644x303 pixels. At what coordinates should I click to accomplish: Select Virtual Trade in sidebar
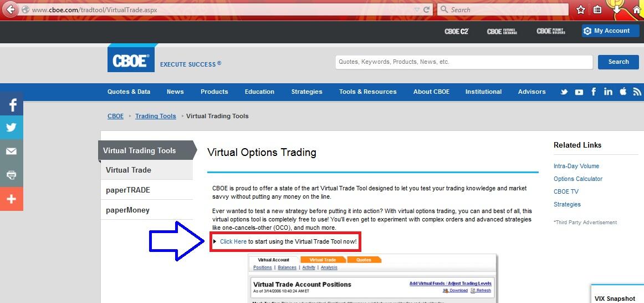pyautogui.click(x=147, y=170)
